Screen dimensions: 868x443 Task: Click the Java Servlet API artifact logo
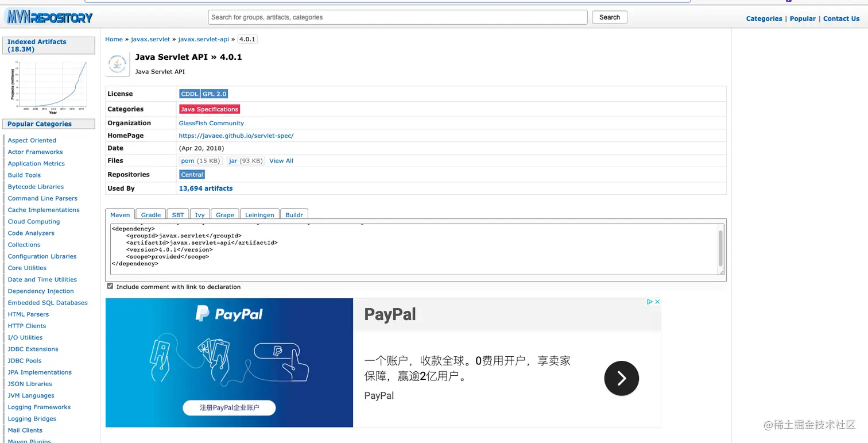coord(118,64)
